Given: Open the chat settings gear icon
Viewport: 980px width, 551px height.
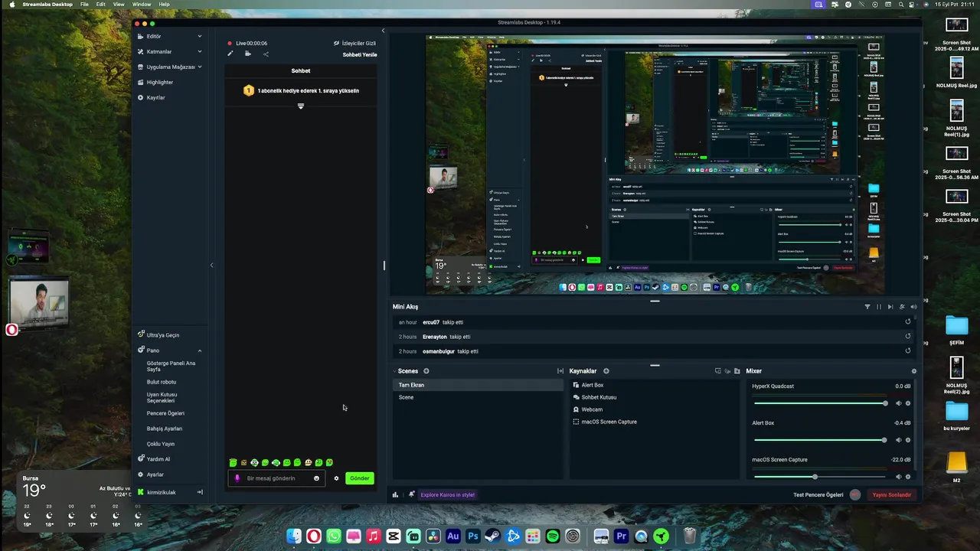Looking at the screenshot, I should point(336,478).
